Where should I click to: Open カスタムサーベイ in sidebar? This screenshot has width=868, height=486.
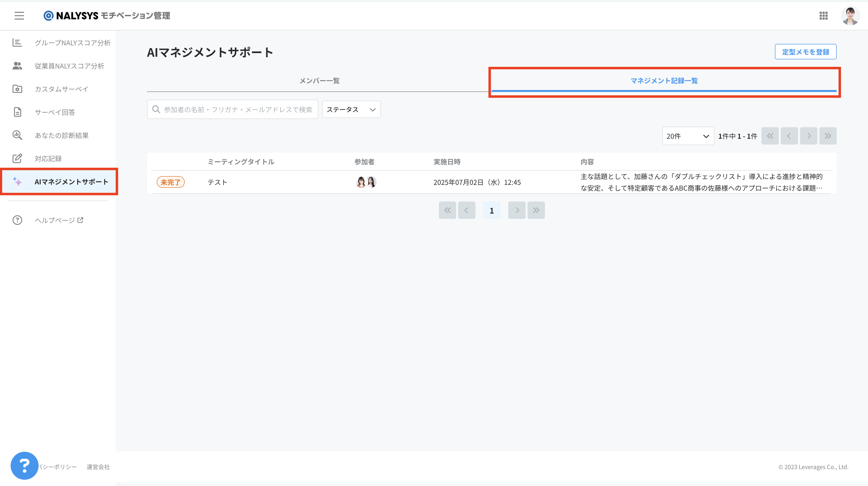(58, 89)
